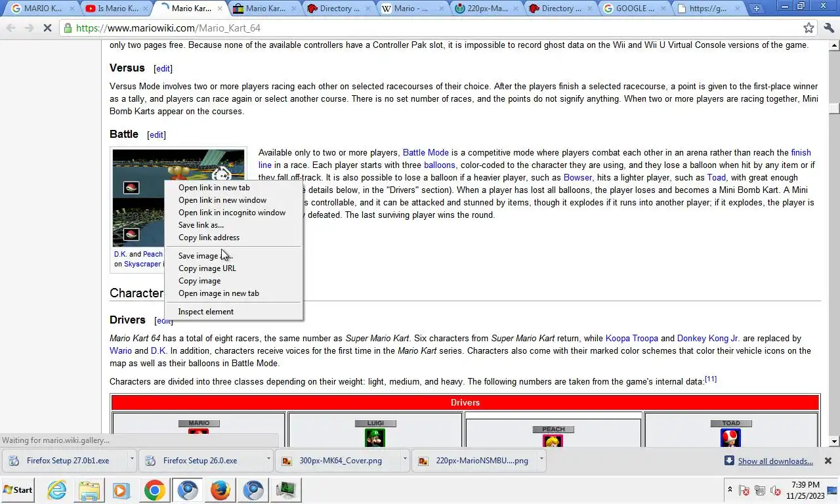The image size is (840, 504).
Task: Click the Peach link in image caption
Action: (153, 254)
